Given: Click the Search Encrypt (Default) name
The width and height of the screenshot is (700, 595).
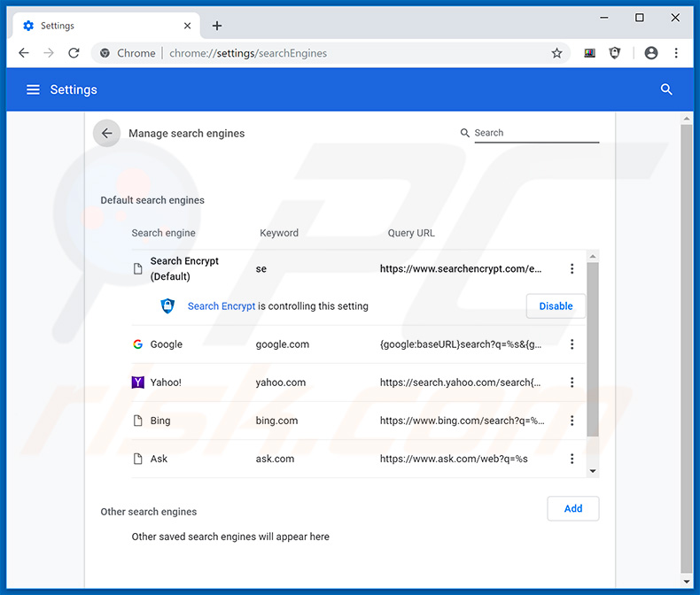Looking at the screenshot, I should (x=184, y=268).
